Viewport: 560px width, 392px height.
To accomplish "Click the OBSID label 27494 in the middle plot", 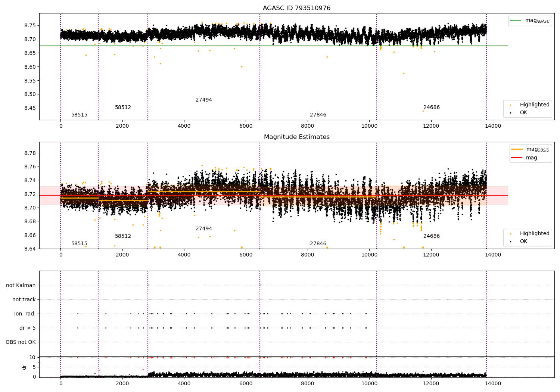I will (x=204, y=229).
